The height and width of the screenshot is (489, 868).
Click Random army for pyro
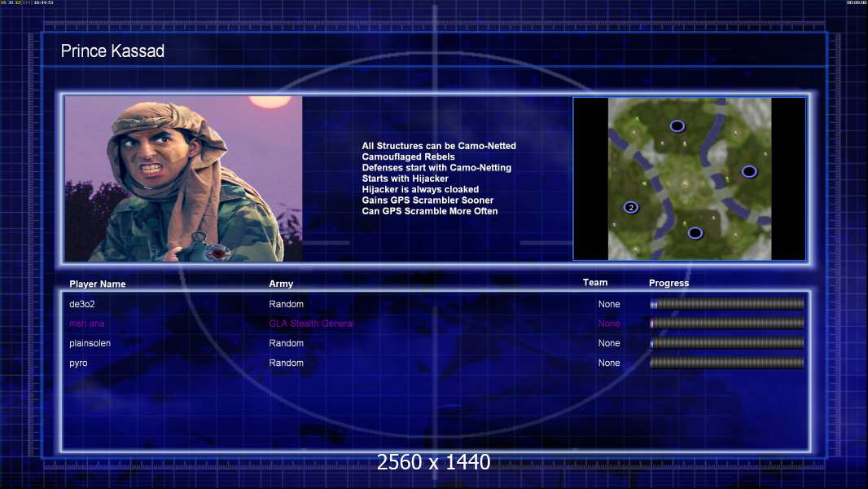coord(286,363)
